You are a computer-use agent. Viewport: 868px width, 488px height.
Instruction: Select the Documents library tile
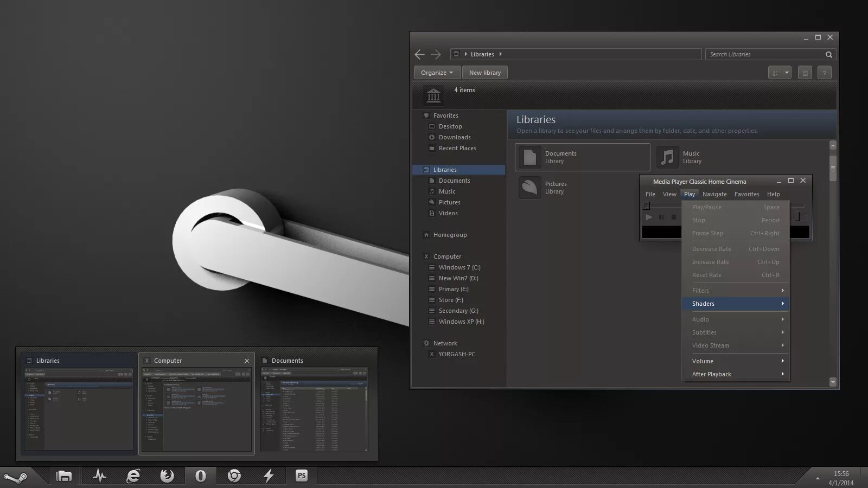click(582, 157)
